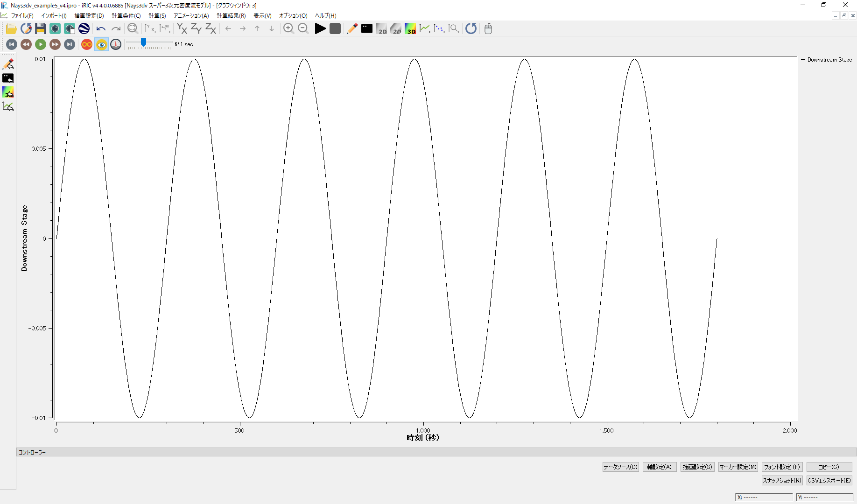Image resolution: width=857 pixels, height=504 pixels.
Task: Click the Google Earth export globe icon
Action: click(x=84, y=29)
